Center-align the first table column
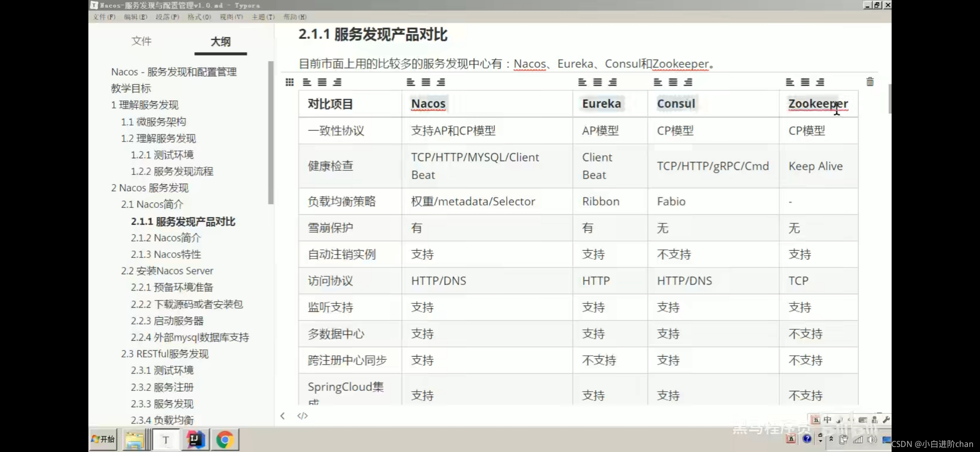980x452 pixels. pyautogui.click(x=322, y=82)
